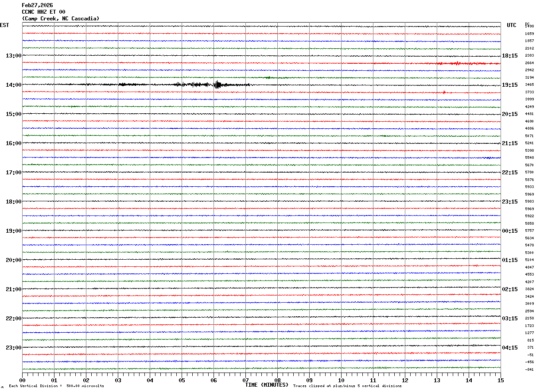Screen dimensions: 536x392
Task: Select the 00:15 UTC time label
Action: coord(510,231)
